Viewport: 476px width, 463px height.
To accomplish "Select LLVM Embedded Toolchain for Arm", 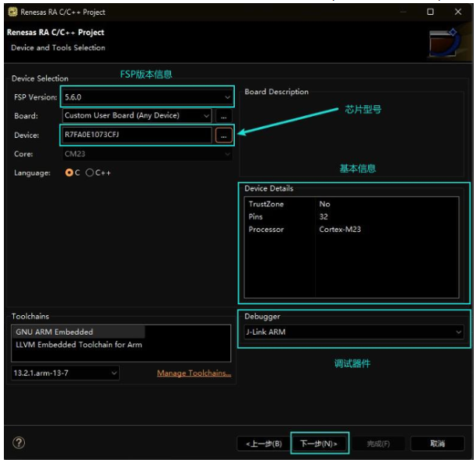I will point(79,345).
